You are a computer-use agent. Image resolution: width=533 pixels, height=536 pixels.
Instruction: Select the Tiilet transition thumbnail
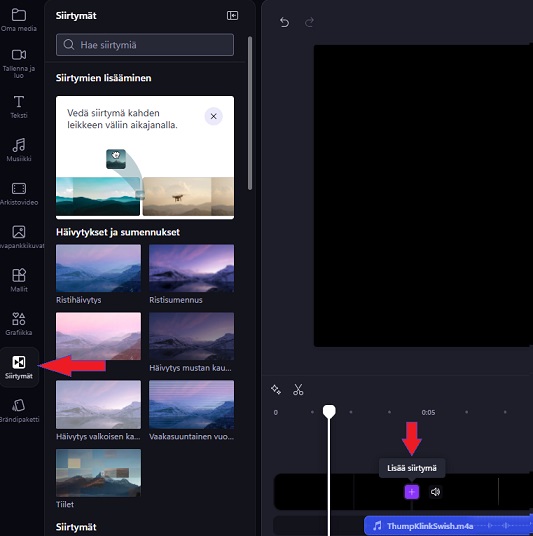(98, 473)
